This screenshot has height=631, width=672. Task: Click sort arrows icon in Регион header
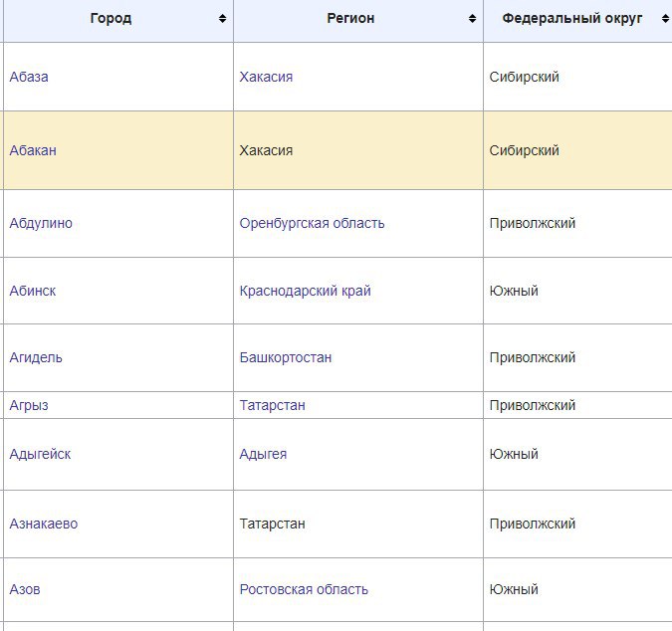coord(472,19)
